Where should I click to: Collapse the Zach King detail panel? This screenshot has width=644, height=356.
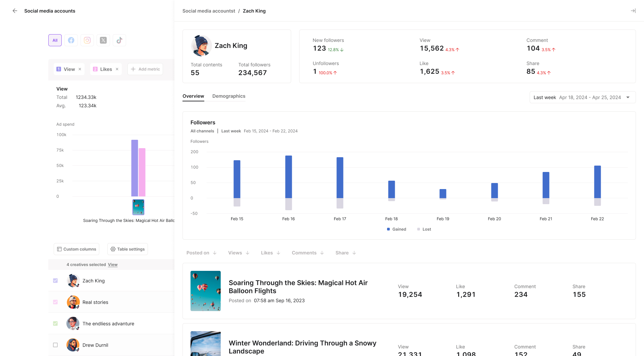(x=633, y=11)
